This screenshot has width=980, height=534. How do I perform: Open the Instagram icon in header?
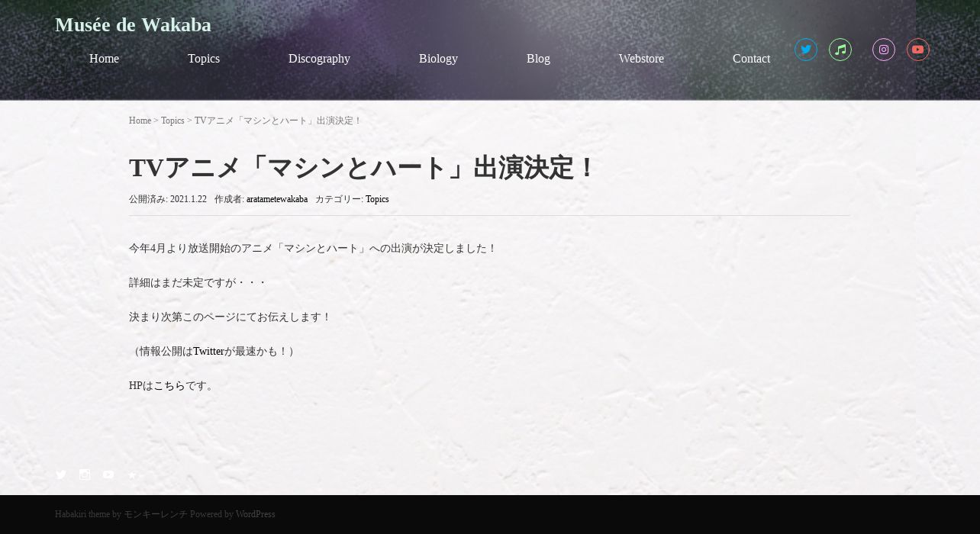pos(884,50)
